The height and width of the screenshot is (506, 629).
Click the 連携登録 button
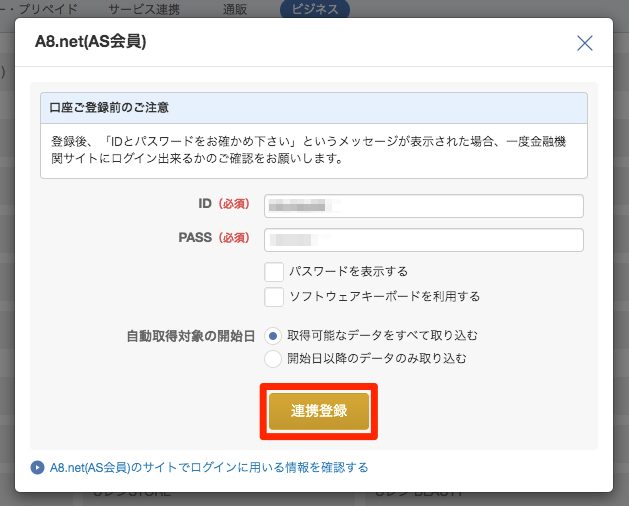point(319,411)
